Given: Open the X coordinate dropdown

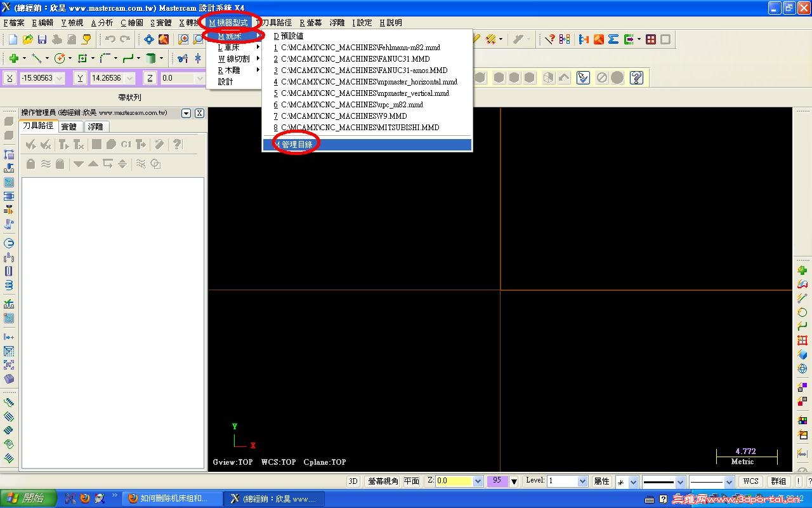Looking at the screenshot, I should [60, 78].
